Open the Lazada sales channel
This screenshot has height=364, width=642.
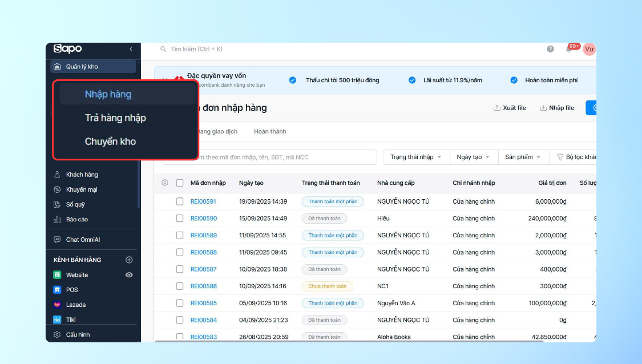click(75, 305)
